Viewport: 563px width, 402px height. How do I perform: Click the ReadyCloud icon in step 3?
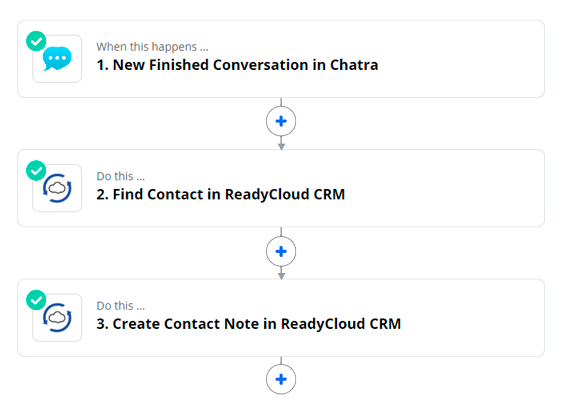[57, 318]
